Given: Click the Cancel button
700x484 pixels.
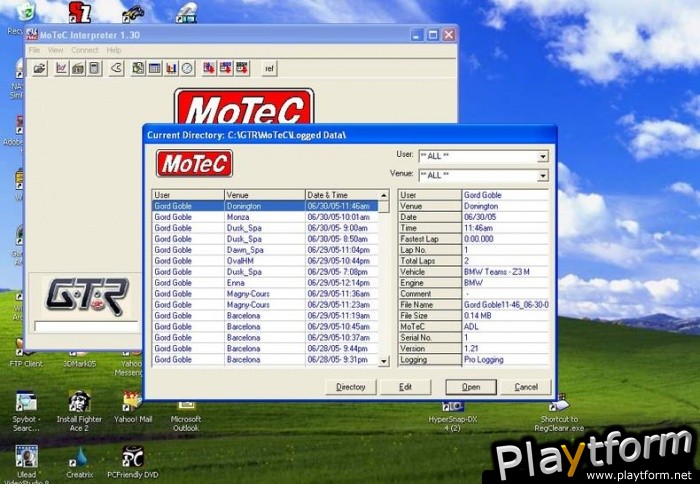Looking at the screenshot, I should coord(526,387).
